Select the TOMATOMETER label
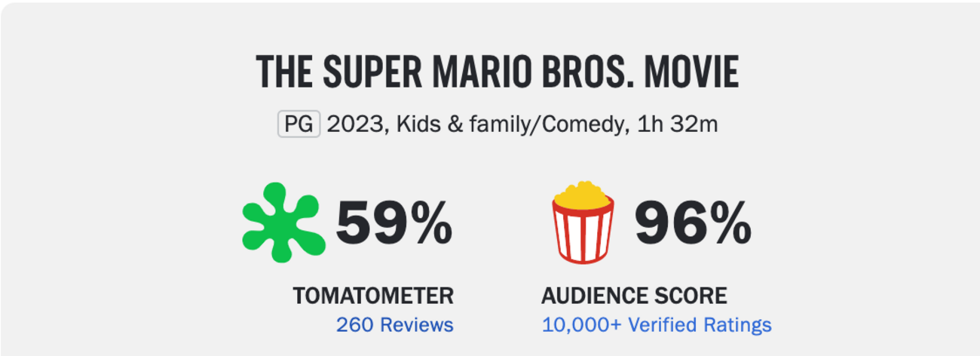 pos(373,296)
